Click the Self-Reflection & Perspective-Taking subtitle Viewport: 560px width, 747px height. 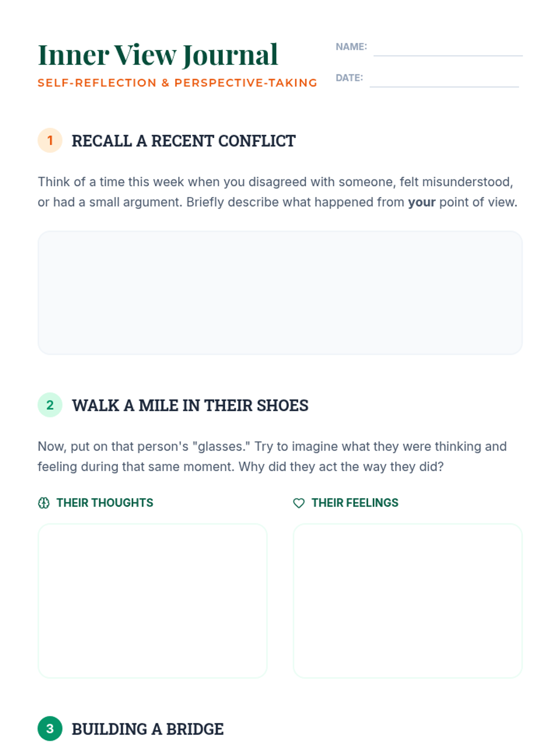[x=177, y=83]
